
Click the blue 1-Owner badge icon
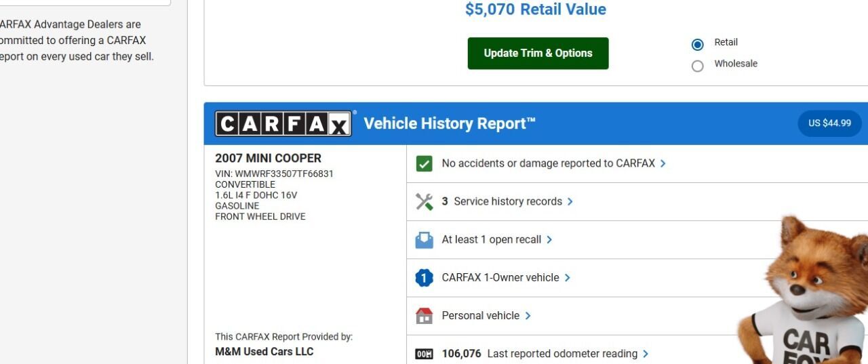pos(424,277)
